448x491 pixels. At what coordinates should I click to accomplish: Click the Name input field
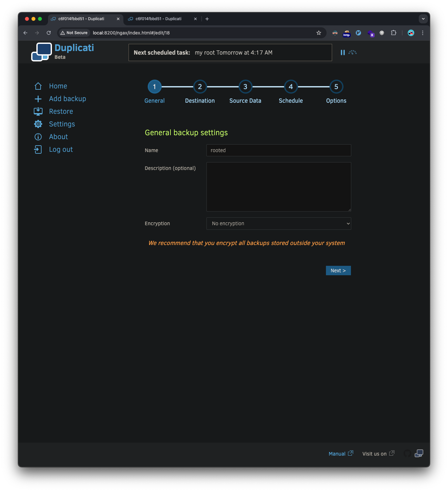pos(279,150)
